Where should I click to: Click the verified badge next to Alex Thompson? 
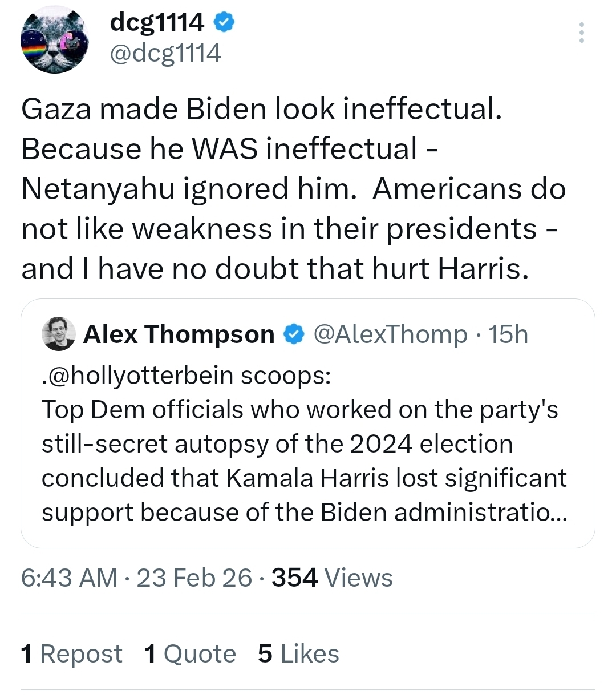tap(293, 334)
